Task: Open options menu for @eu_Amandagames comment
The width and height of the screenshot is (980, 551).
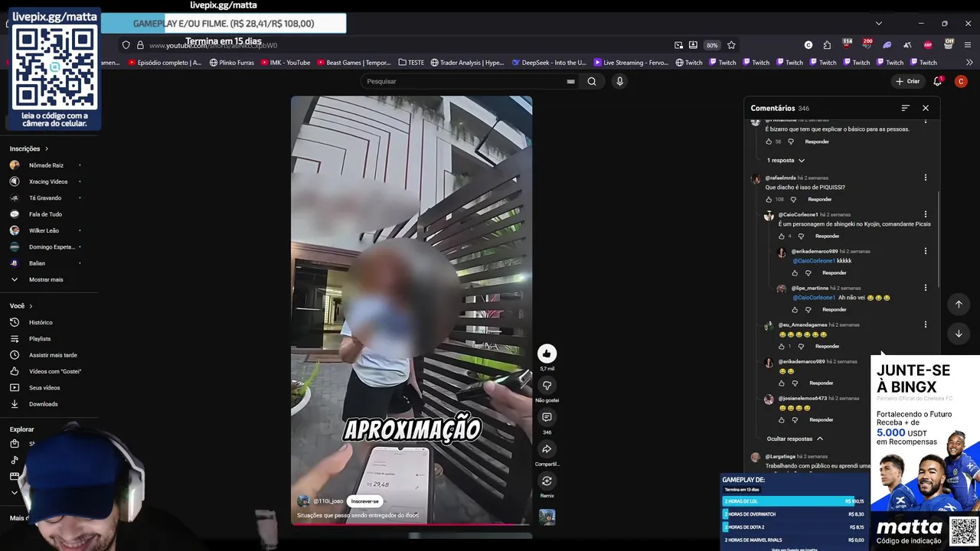Action: tap(926, 324)
